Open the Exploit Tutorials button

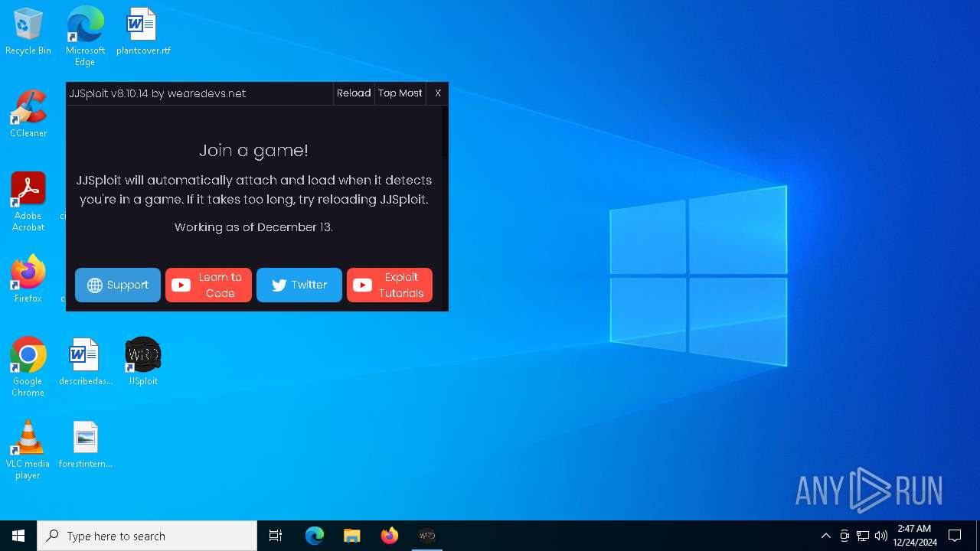(x=390, y=285)
